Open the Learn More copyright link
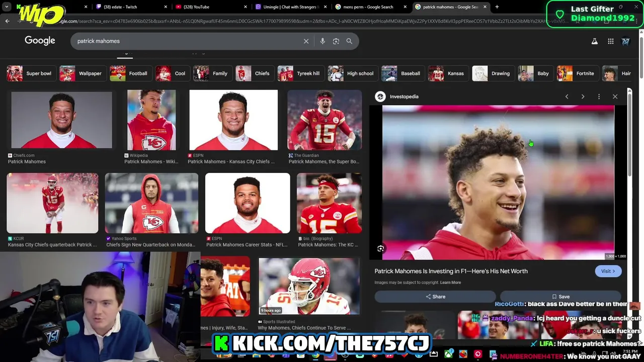This screenshot has width=644, height=362. pos(450,283)
